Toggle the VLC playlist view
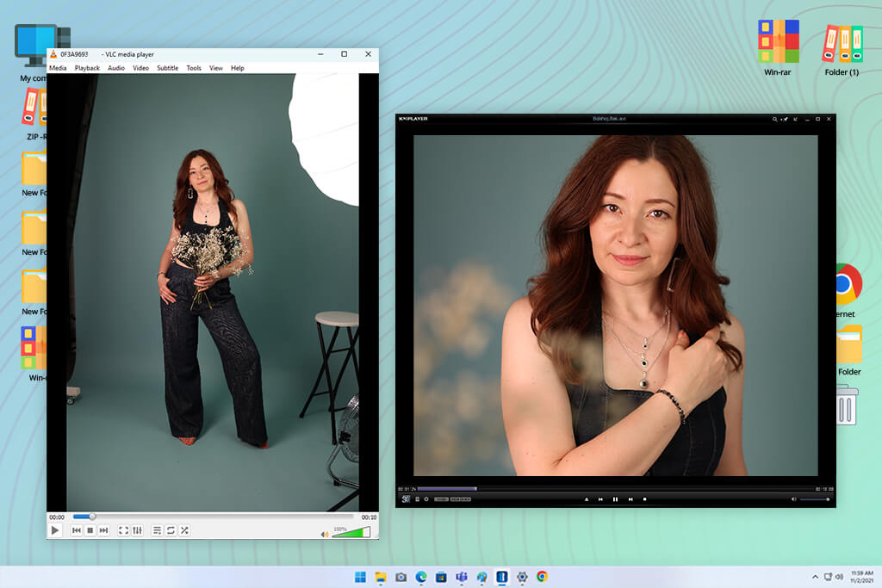 pyautogui.click(x=157, y=530)
